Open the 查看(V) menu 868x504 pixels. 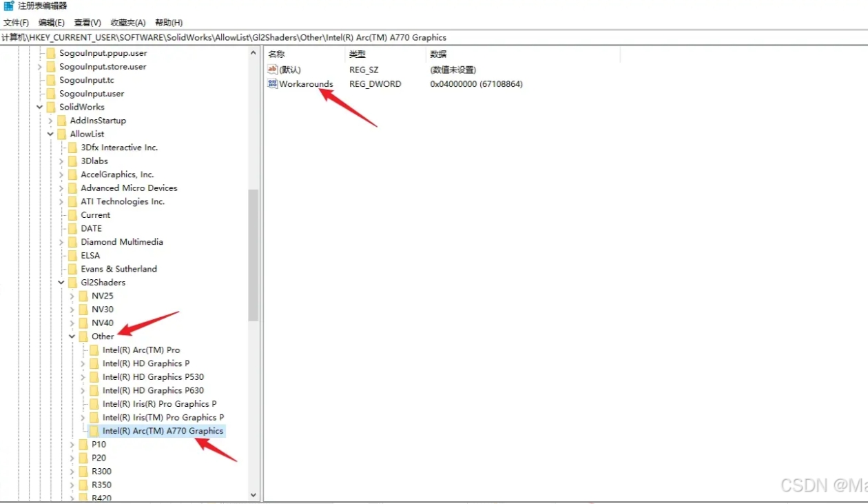[x=87, y=23]
